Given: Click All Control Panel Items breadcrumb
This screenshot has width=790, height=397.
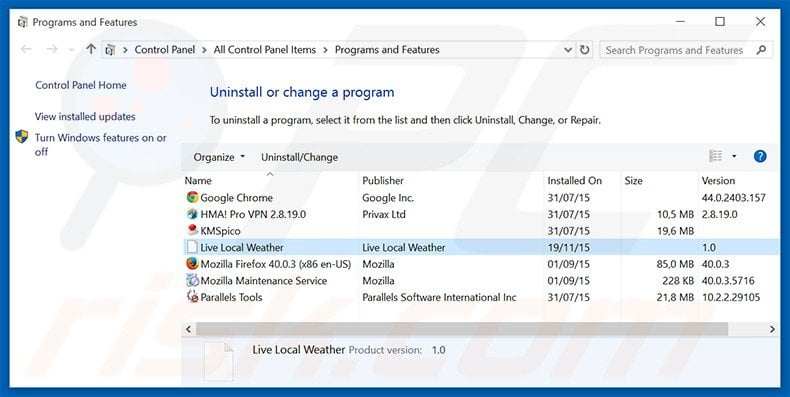Looking at the screenshot, I should (265, 50).
